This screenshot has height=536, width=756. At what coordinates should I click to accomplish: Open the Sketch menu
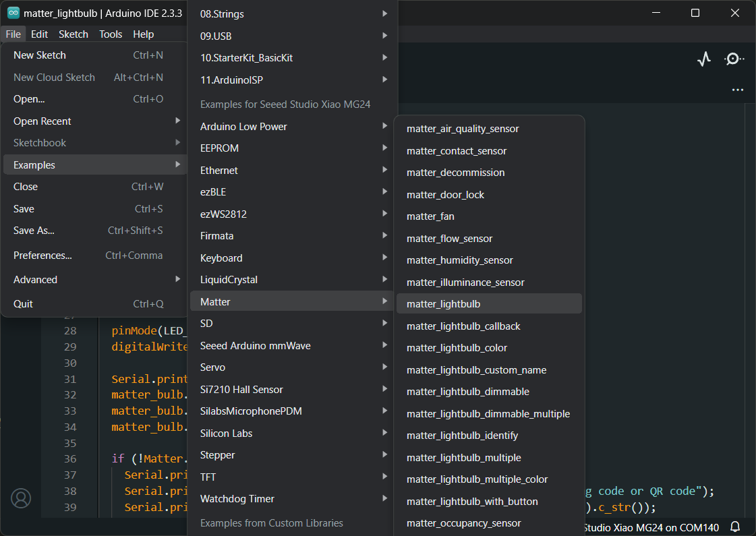click(74, 34)
